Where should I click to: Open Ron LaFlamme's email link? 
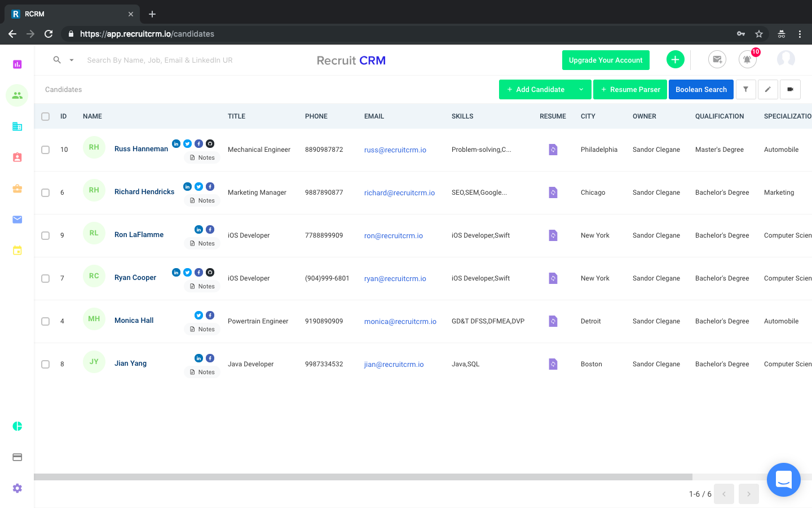point(393,235)
